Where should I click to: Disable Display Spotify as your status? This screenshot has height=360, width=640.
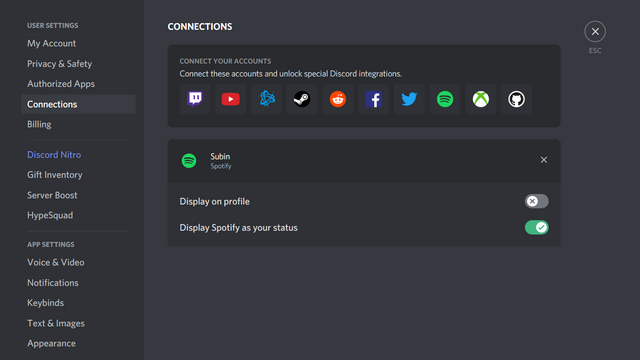point(536,227)
